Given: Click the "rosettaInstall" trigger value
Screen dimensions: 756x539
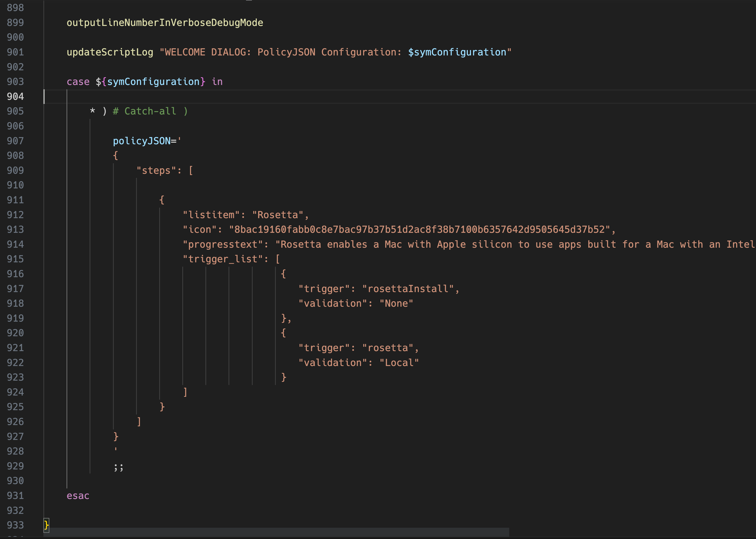Looking at the screenshot, I should (408, 289).
